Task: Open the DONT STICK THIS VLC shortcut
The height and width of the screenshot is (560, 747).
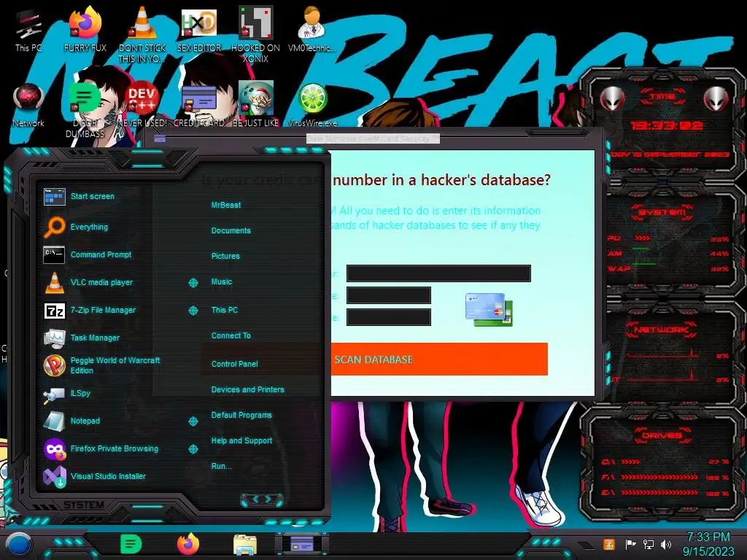Action: 142,36
